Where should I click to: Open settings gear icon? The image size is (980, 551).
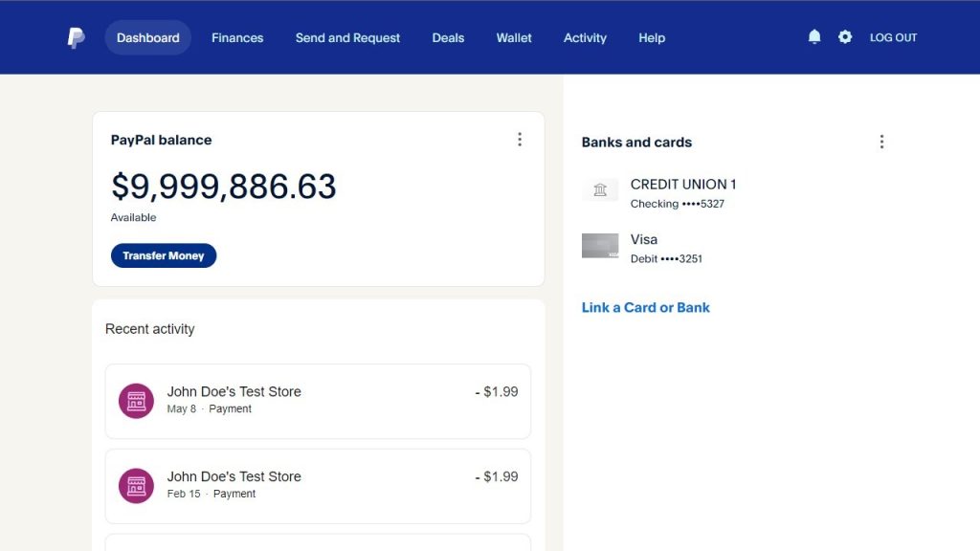pyautogui.click(x=845, y=37)
